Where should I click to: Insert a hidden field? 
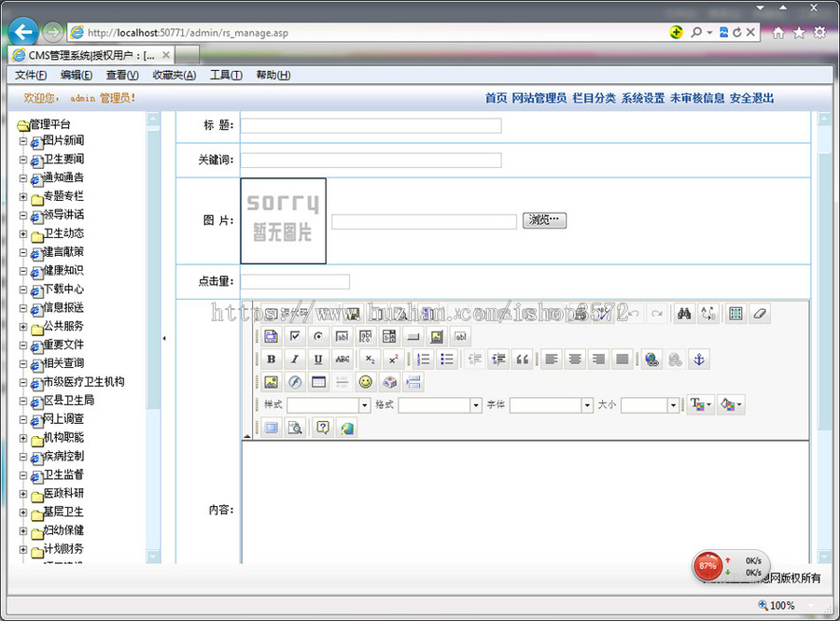tap(459, 336)
